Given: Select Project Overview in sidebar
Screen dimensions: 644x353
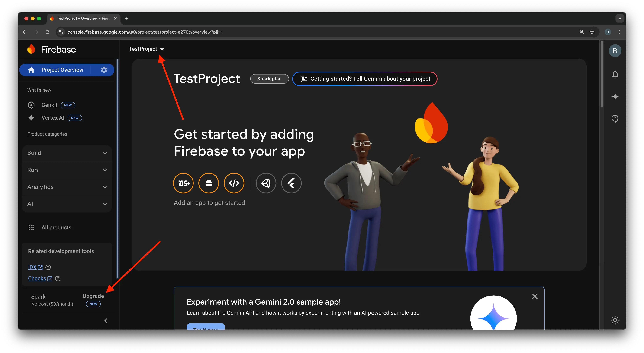Looking at the screenshot, I should (62, 70).
